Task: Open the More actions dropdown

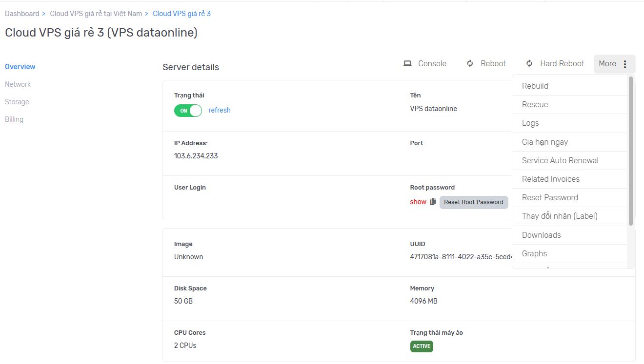Action: click(614, 64)
